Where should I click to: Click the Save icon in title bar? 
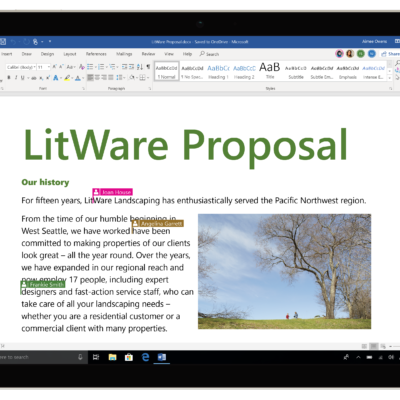coord(3,42)
